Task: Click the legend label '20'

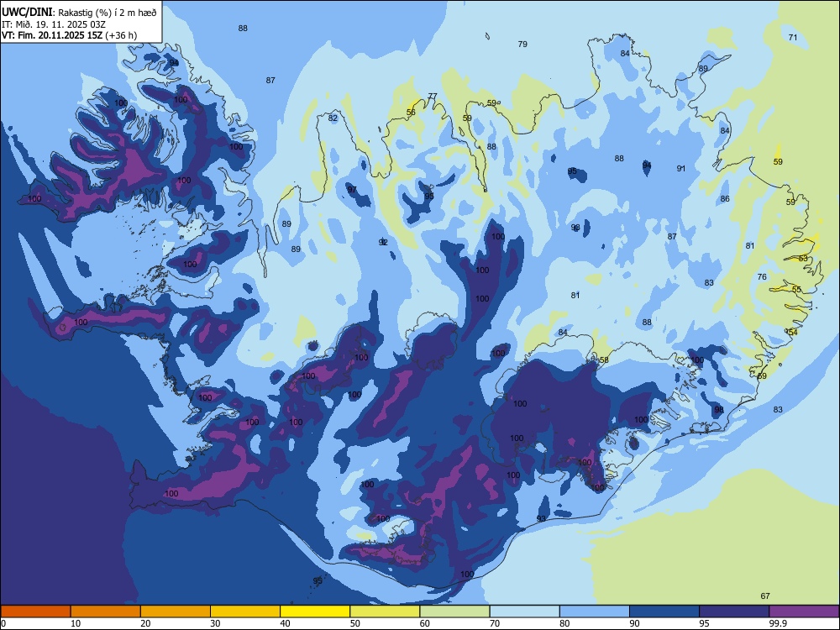Action: (145, 623)
